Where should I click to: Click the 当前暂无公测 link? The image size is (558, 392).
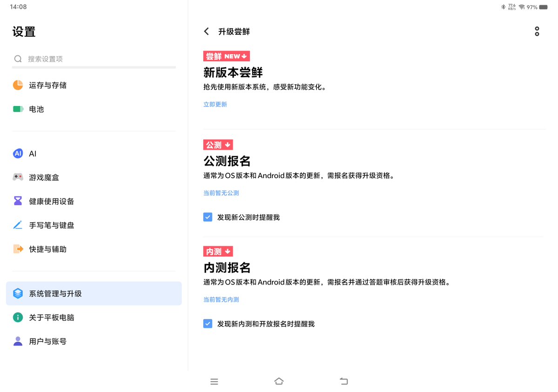[221, 193]
